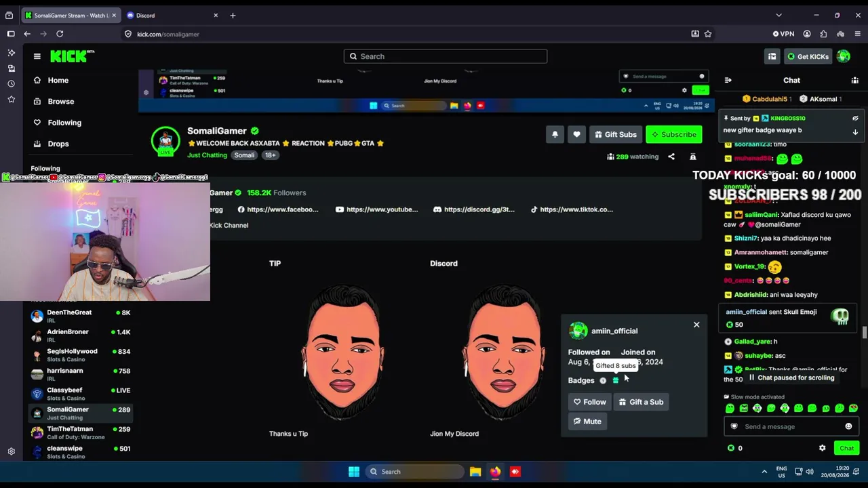Image resolution: width=868 pixels, height=488 pixels.
Task: Expand the pinned message arrow
Action: click(855, 131)
